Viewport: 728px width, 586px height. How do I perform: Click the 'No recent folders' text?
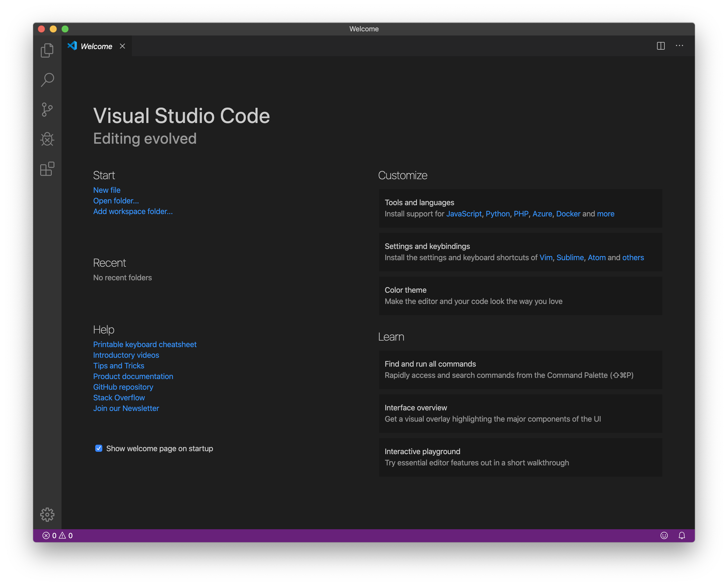point(123,277)
